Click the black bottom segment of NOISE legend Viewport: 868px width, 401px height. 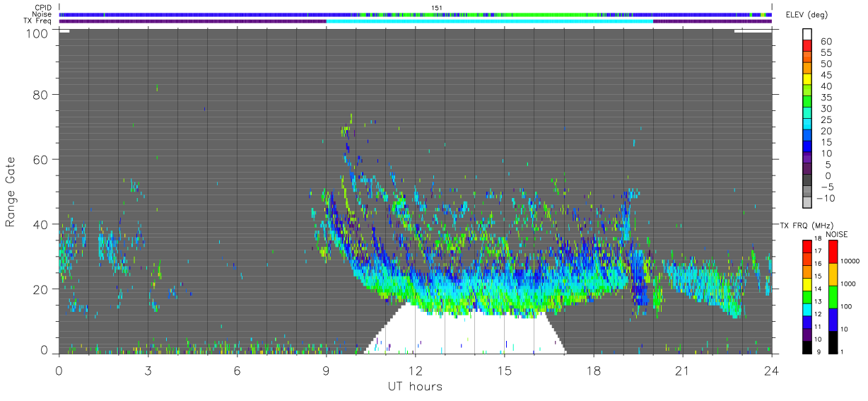(x=832, y=342)
